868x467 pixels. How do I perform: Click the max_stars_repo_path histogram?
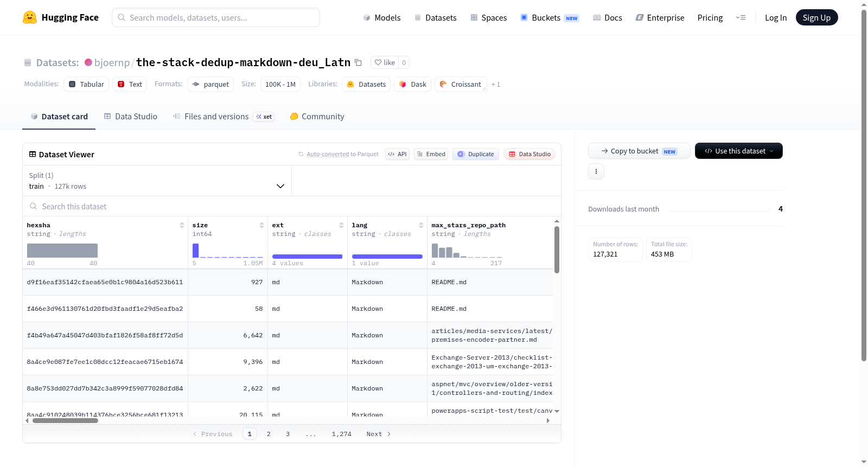click(x=467, y=251)
